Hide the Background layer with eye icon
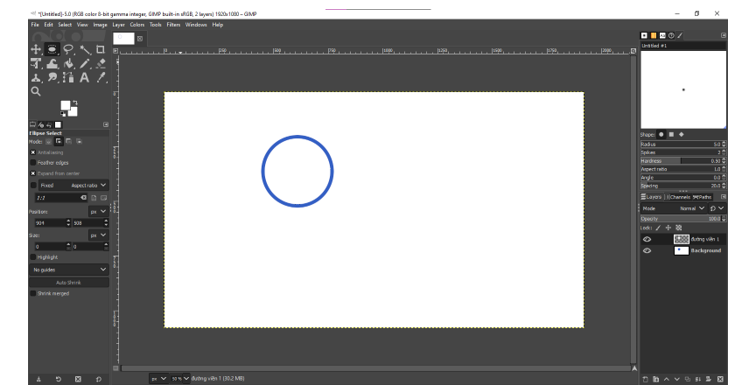Viewport: 756px width, 388px height. (x=647, y=251)
